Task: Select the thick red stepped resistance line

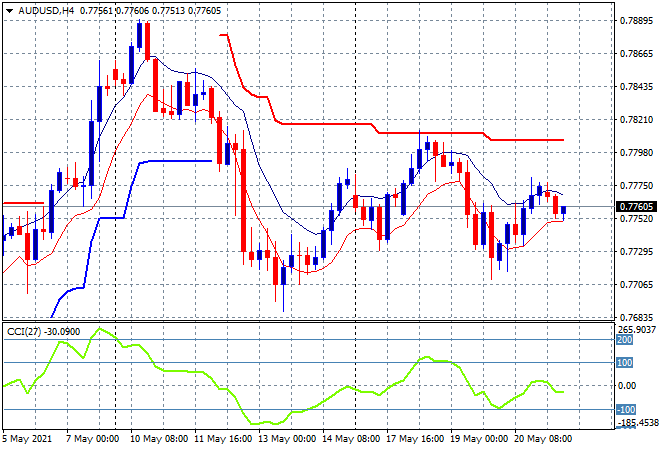Action: [x=320, y=124]
